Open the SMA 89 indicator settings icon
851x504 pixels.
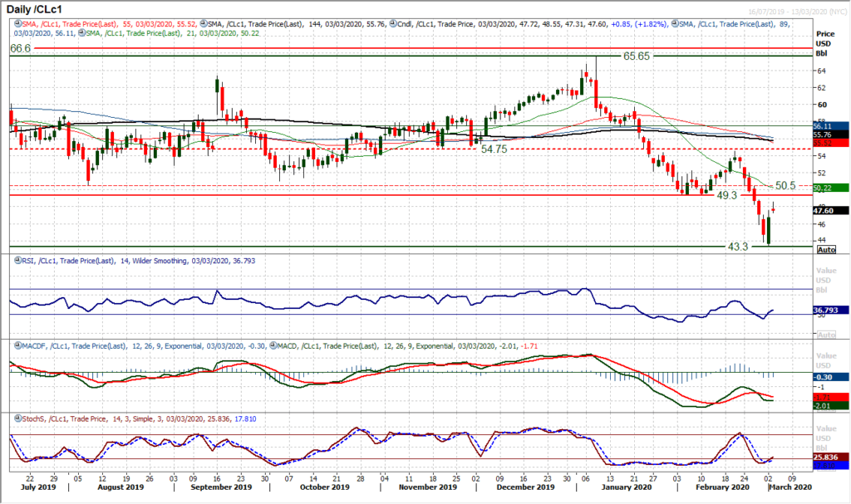[x=675, y=26]
